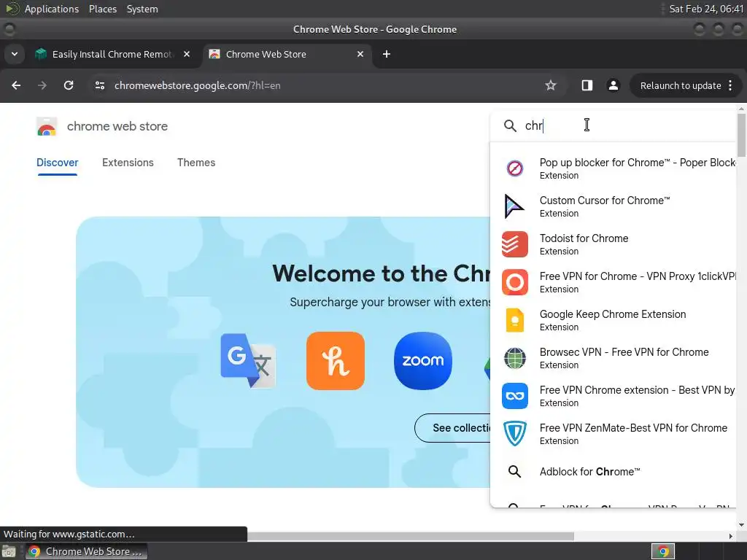Click the show desktop icon in taskbar
This screenshot has width=747, height=560.
[9, 551]
